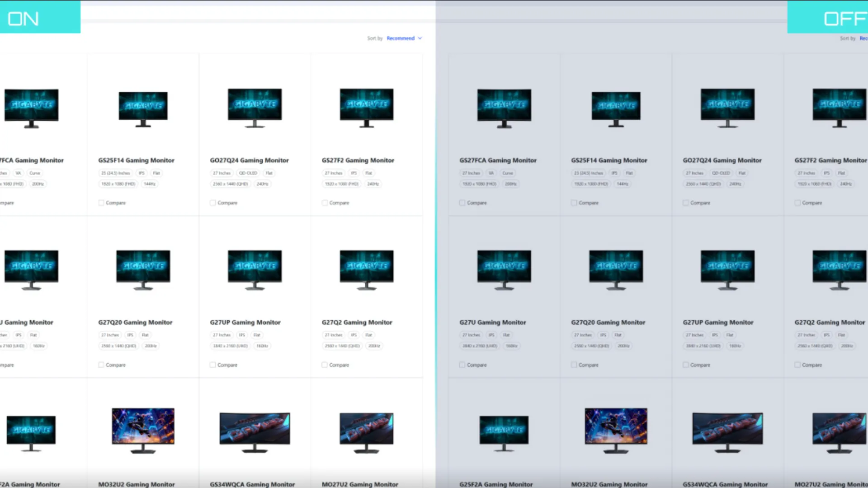Screen dimensions: 868x488
Task: Click 200Hz tag on G27Q20, OFF half
Action: click(623, 346)
